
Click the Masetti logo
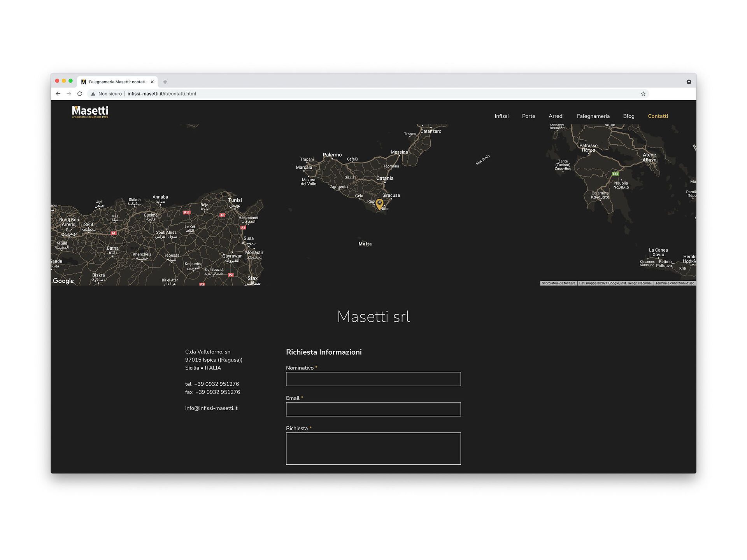pos(90,112)
